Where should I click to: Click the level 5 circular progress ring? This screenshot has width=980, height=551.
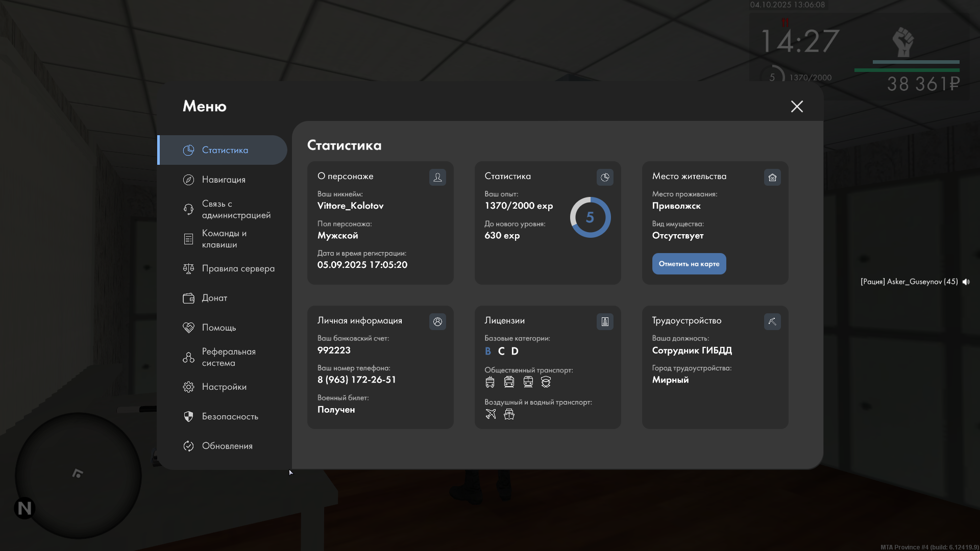pos(590,217)
